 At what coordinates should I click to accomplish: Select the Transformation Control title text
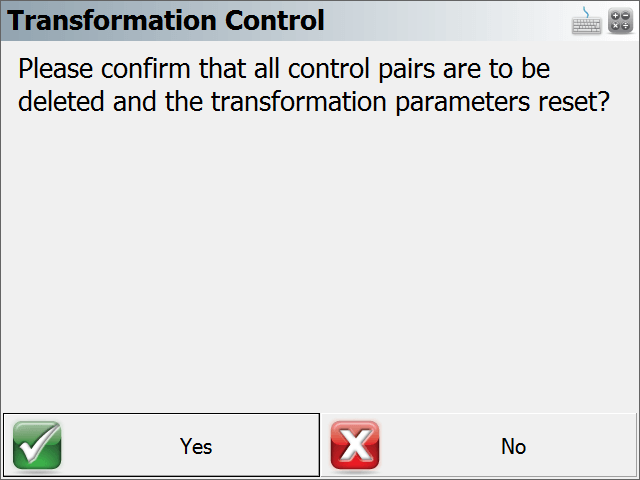click(x=165, y=20)
